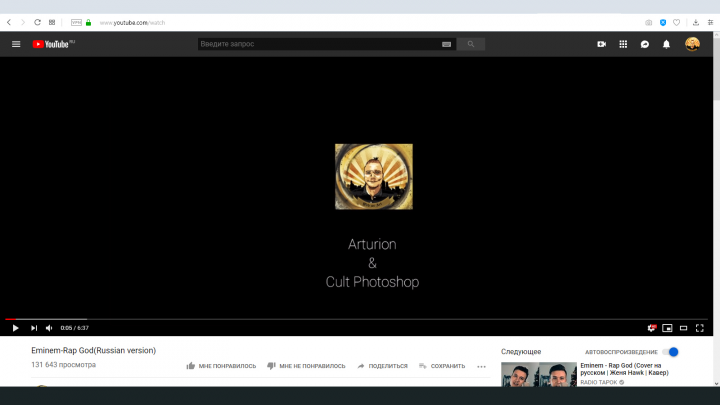720x405 pixels.
Task: Open the notifications bell
Action: (666, 44)
